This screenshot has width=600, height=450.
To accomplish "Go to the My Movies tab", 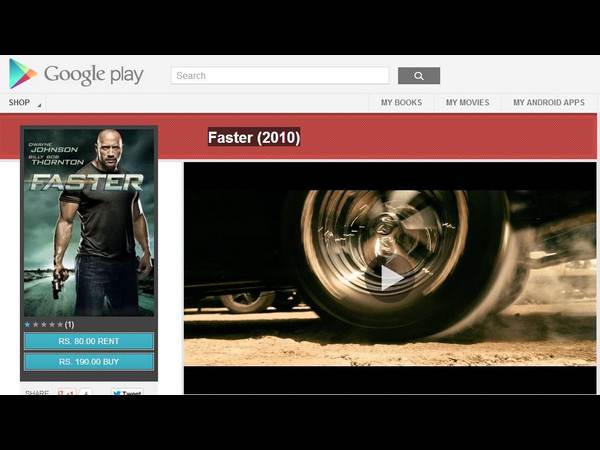I will pos(467,102).
